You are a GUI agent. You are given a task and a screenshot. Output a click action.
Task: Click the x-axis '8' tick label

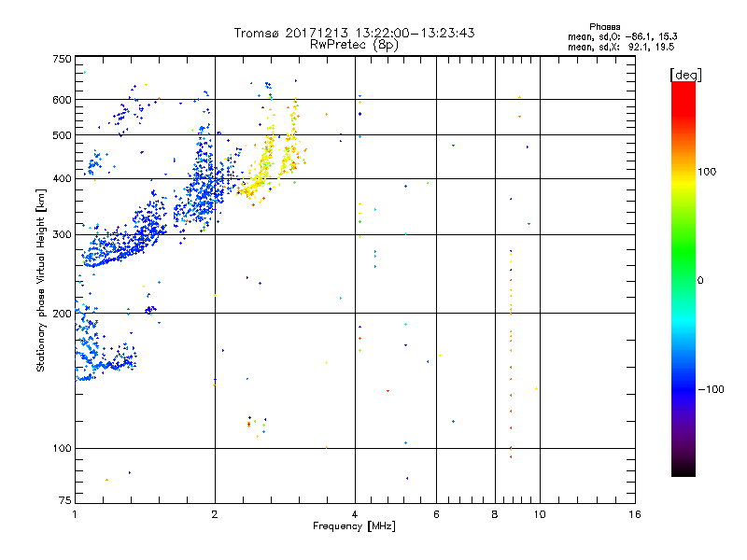click(495, 514)
